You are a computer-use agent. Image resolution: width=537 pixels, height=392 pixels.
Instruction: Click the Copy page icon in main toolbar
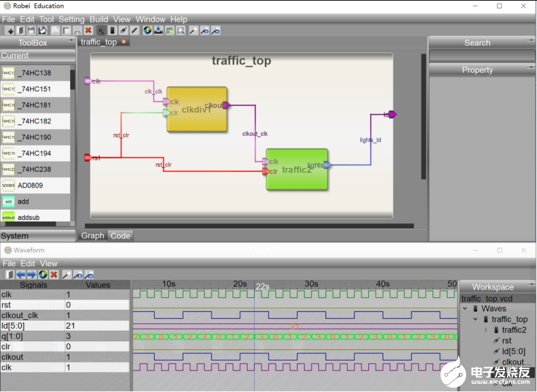click(x=55, y=31)
